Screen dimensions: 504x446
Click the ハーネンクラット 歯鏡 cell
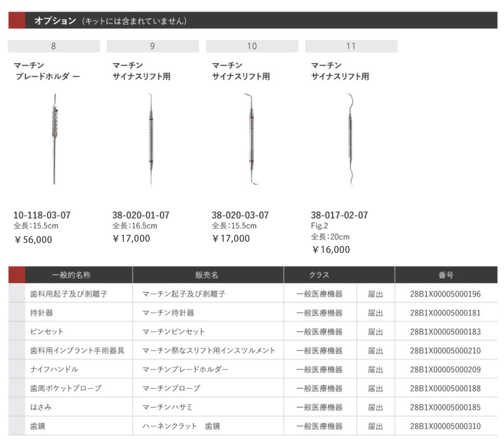(x=181, y=426)
